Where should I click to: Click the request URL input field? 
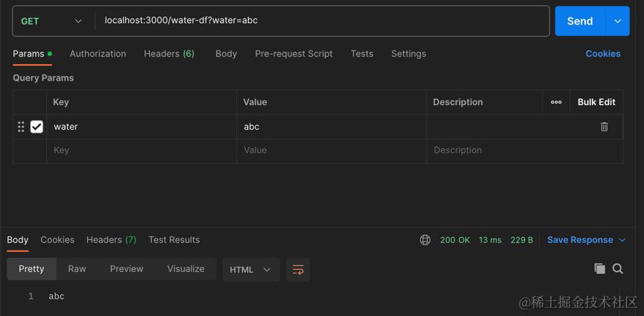[x=321, y=21]
